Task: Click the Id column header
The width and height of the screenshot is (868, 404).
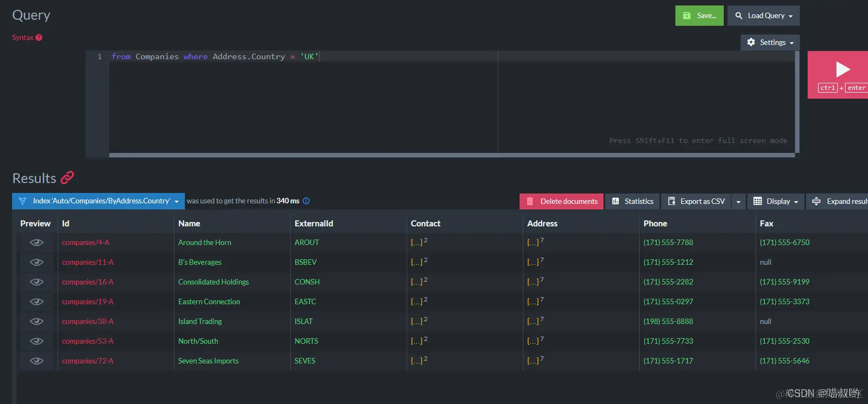Action: (66, 224)
